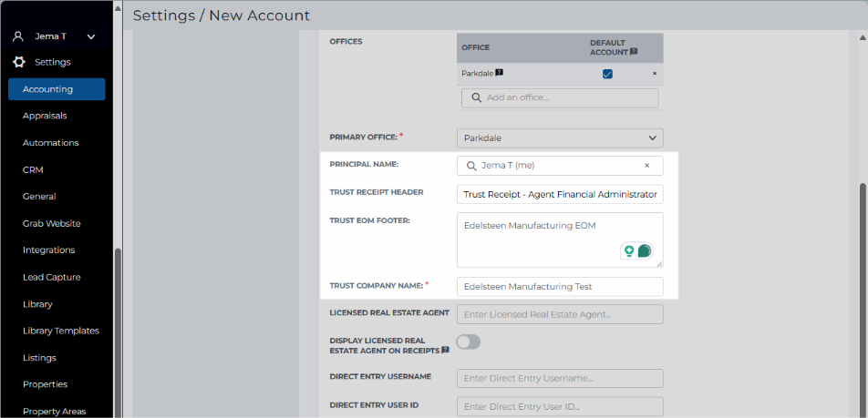Screen dimensions: 868x418
Task: Click the Licensed Real Estate Agent field
Action: point(560,314)
